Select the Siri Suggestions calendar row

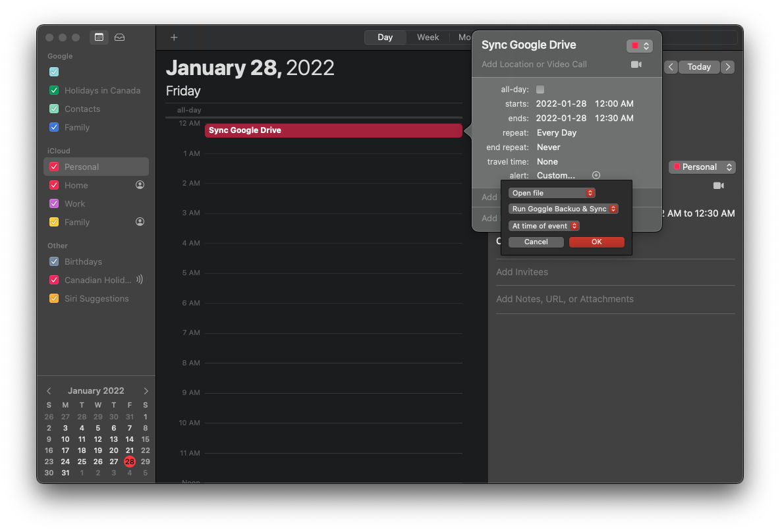96,298
